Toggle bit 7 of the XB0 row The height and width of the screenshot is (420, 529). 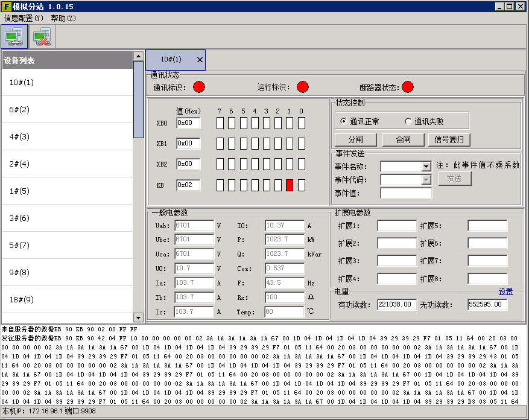click(220, 123)
